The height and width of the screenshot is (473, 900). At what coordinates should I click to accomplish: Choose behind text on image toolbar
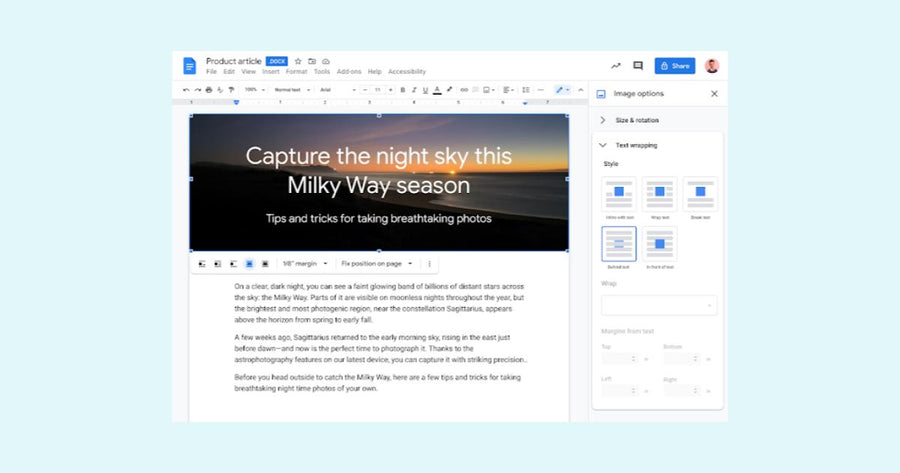tap(249, 264)
